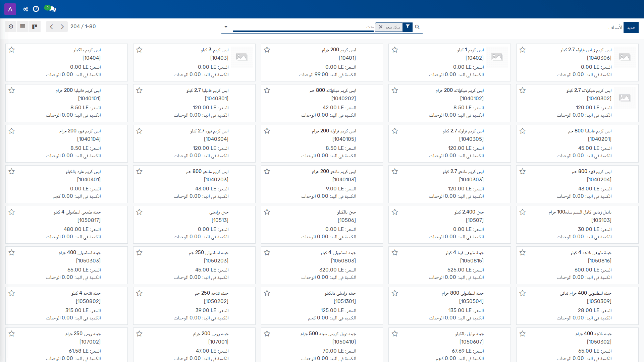Open product card [1040303]
The height and width of the screenshot is (362, 644).
point(449,184)
